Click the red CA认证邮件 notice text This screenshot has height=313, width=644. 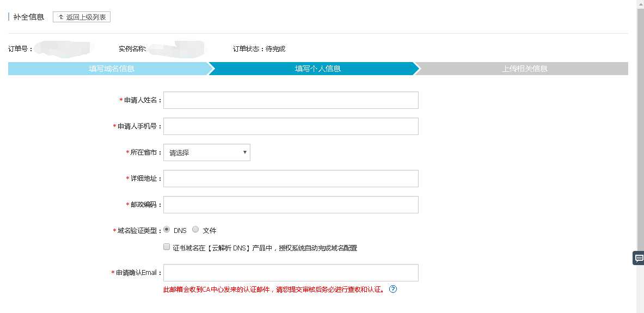[x=274, y=290]
